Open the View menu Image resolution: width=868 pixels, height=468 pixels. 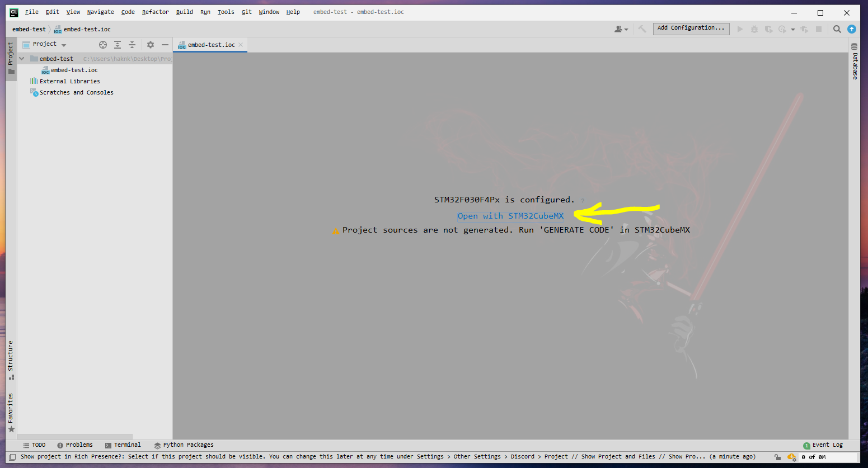pos(73,12)
